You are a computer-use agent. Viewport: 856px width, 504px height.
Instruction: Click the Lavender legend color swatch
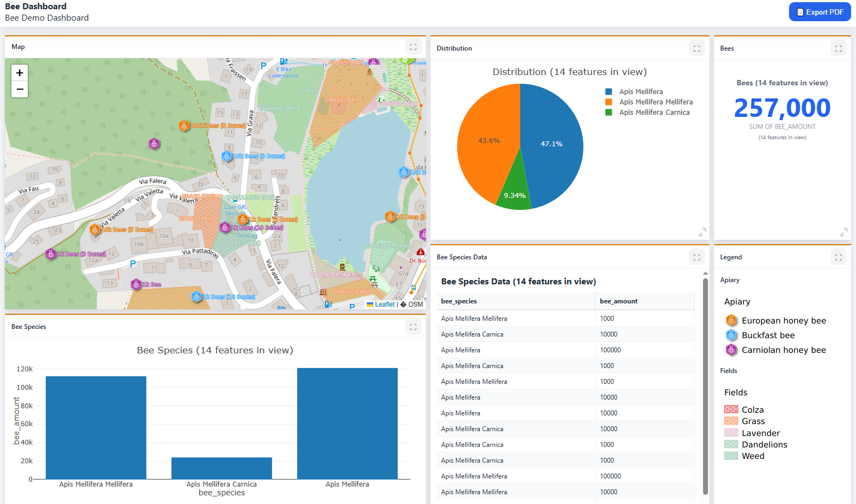point(731,433)
